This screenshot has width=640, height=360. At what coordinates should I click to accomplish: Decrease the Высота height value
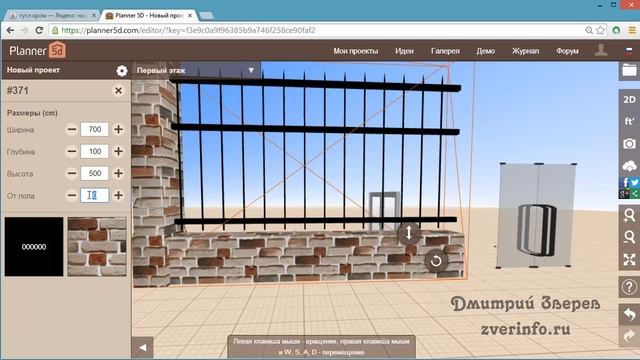point(72,173)
